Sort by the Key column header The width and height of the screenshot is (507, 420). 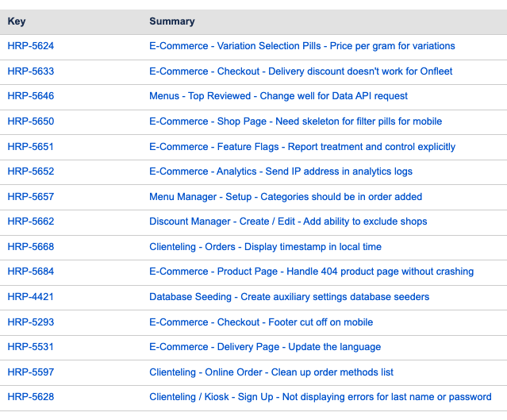(x=17, y=21)
